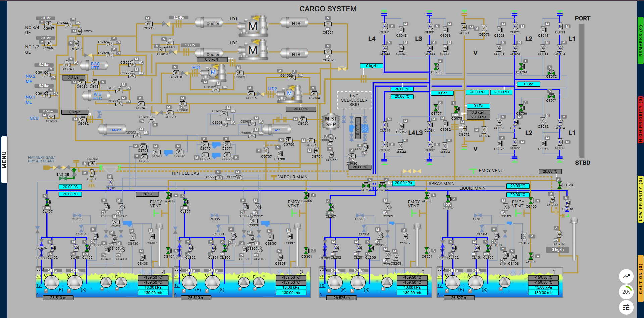Expand the REMARKS alarm panel
This screenshot has width=644, height=318.
tap(640, 40)
